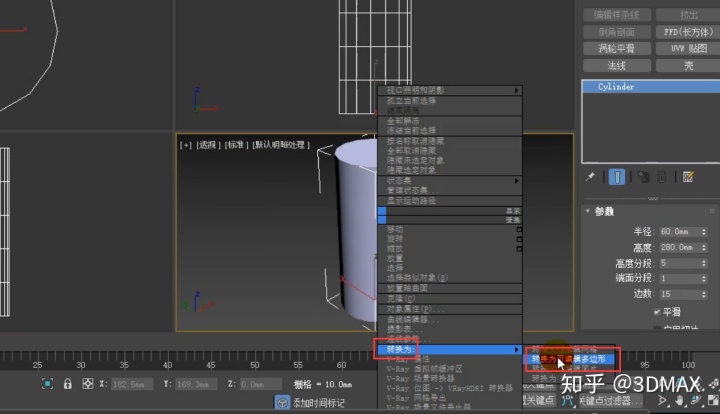Viewport: 720px width, 414px height.
Task: Choose 冻结当前选择 menu entry
Action: click(450, 130)
